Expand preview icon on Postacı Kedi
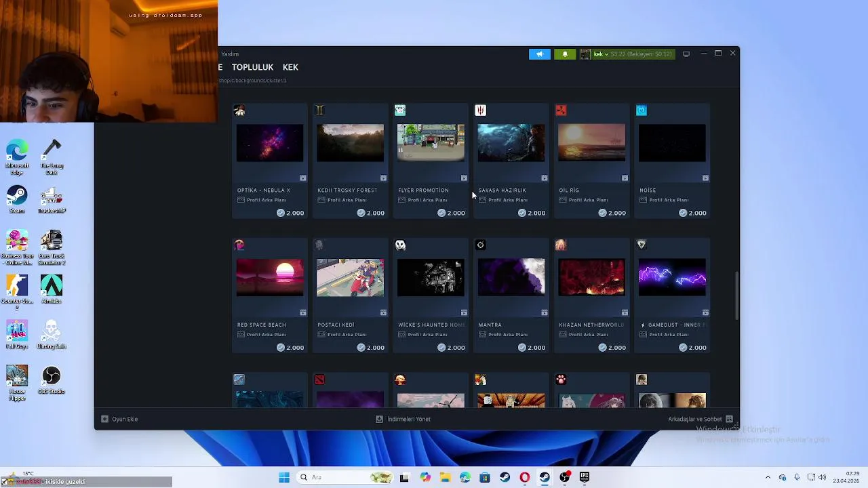The height and width of the screenshot is (488, 868). [x=383, y=312]
